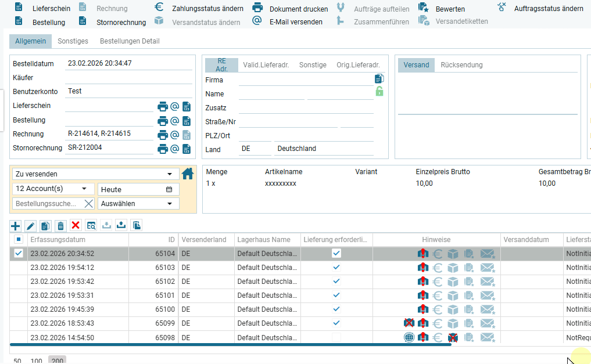Open the Rücksendung tab
This screenshot has width=591, height=364.
click(x=461, y=65)
